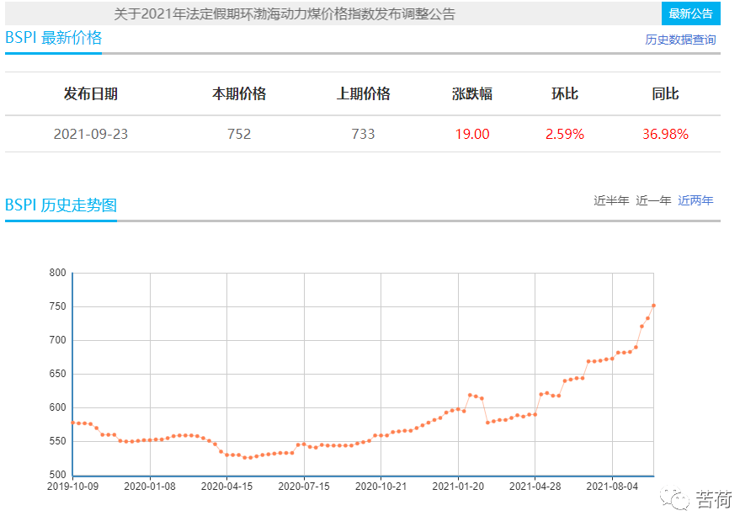The height and width of the screenshot is (532, 756).
Task: Select the date cell 2021-09-23
Action: click(91, 134)
